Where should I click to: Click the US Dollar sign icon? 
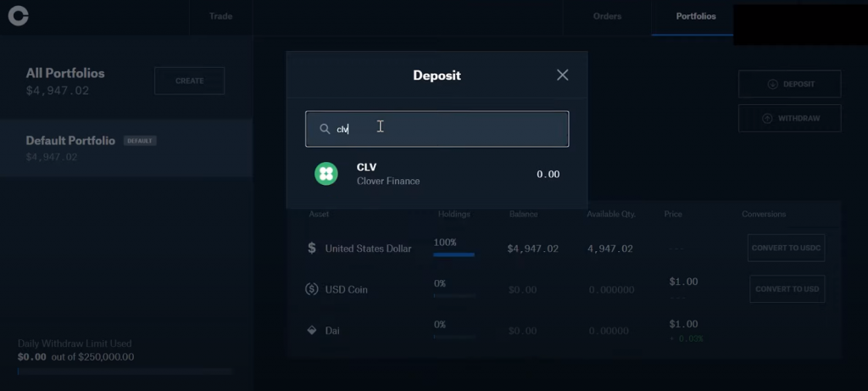(312, 249)
